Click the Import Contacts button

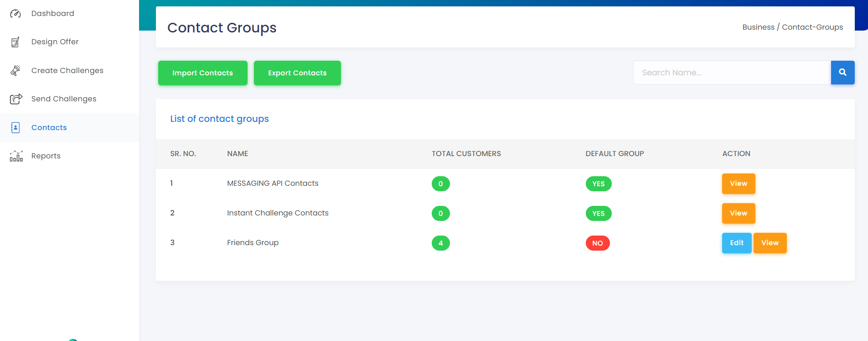click(203, 73)
